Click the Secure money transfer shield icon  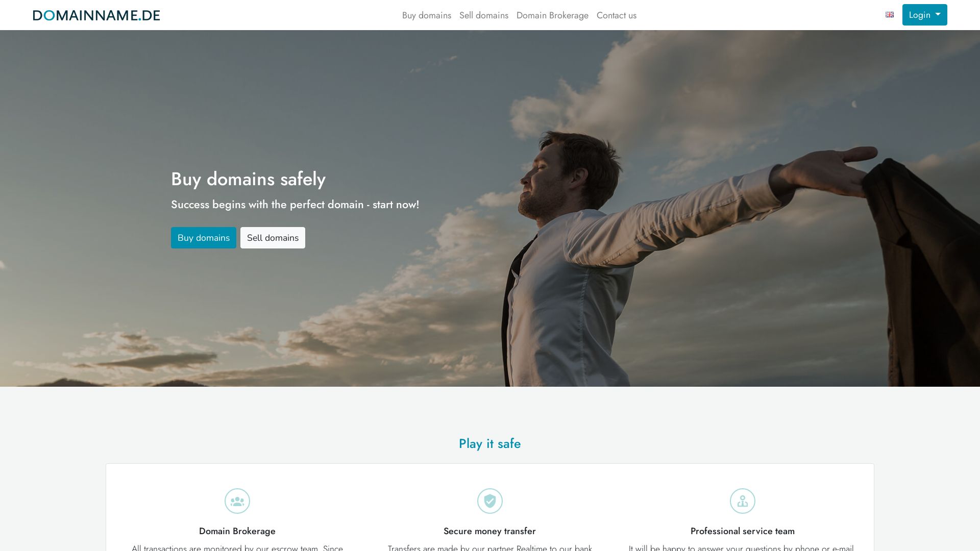click(489, 500)
